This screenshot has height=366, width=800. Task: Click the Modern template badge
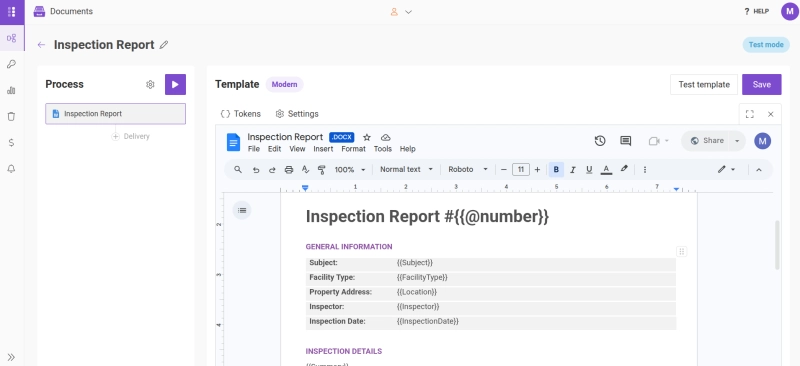point(284,84)
